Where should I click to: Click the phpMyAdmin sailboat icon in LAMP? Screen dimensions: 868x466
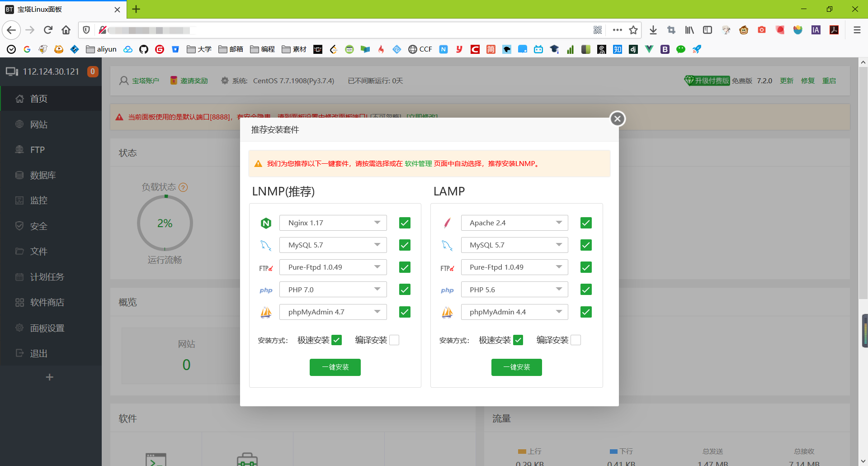[447, 312]
